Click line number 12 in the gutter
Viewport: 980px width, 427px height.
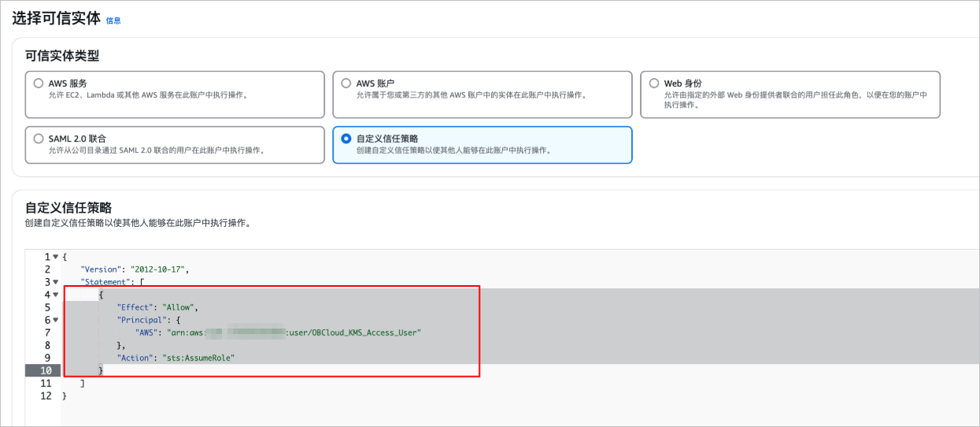point(45,395)
